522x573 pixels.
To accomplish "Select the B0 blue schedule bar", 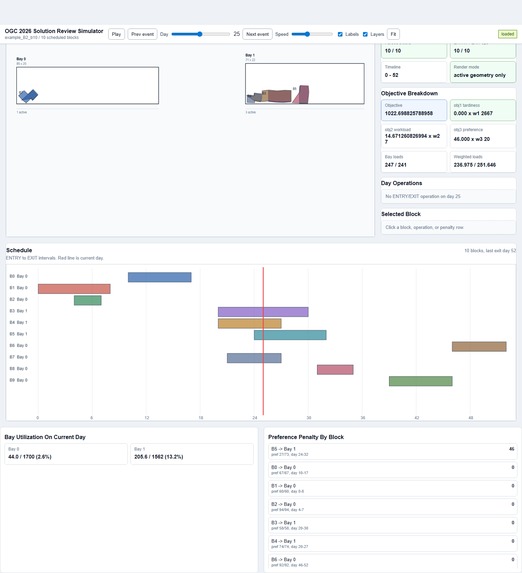I will coord(159,277).
